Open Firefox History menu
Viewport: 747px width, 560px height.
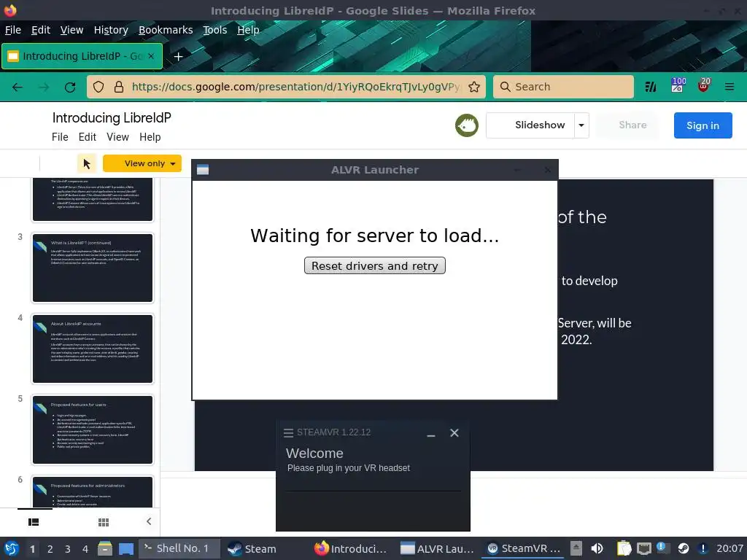[111, 30]
